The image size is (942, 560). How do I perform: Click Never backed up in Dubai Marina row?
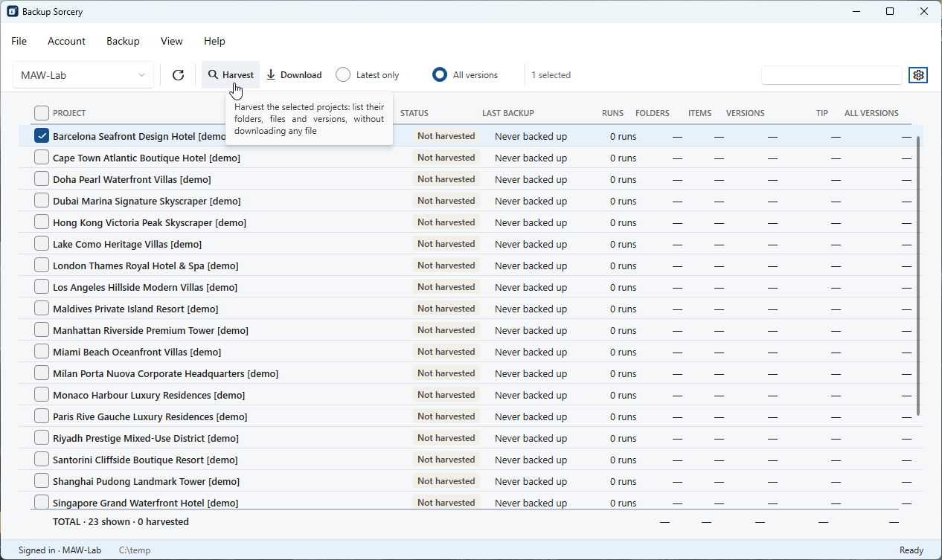tap(531, 201)
